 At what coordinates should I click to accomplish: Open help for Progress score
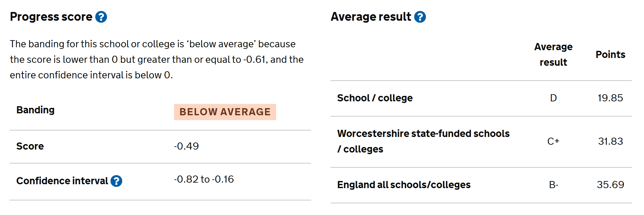coord(101,17)
